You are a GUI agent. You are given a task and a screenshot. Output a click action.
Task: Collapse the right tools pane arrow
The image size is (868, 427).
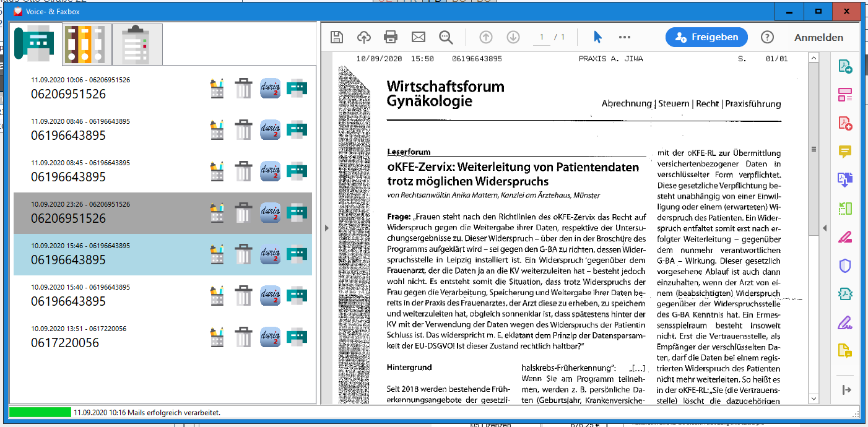tap(824, 228)
